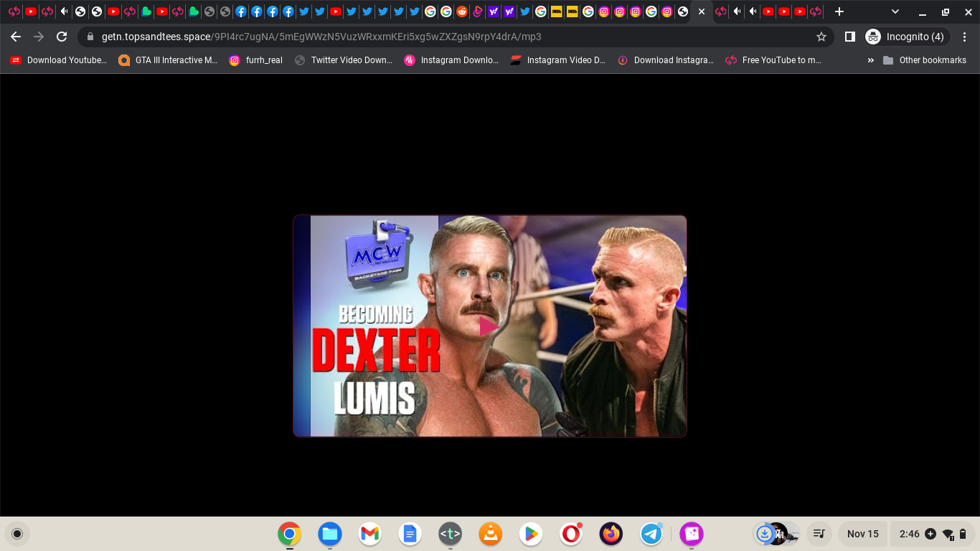
Task: Open the Instagram Video D... bookmark
Action: (x=558, y=60)
